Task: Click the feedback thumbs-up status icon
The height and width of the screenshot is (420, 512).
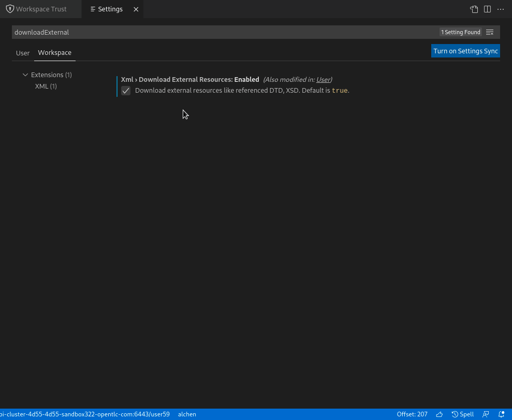Action: point(439,414)
